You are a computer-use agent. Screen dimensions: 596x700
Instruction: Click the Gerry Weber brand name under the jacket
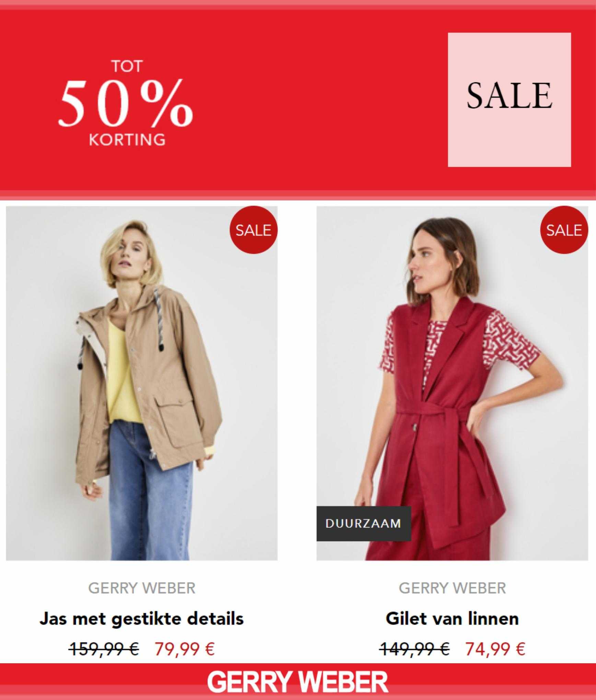coord(142,588)
